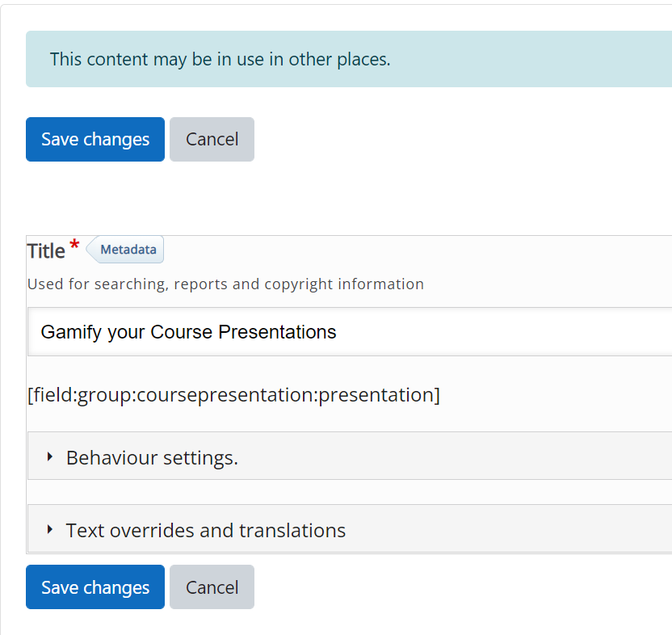
Task: Click the triangle icon beside Text overrides
Action: click(50, 529)
